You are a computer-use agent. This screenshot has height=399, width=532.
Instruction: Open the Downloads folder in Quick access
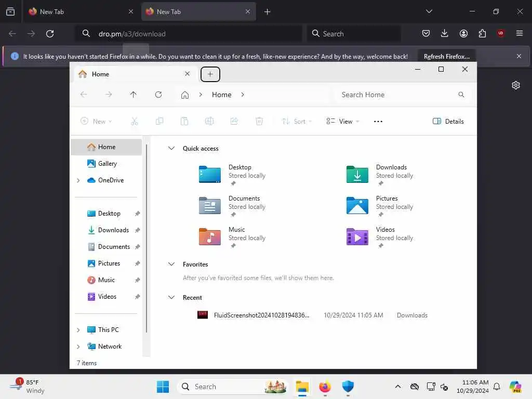click(380, 175)
